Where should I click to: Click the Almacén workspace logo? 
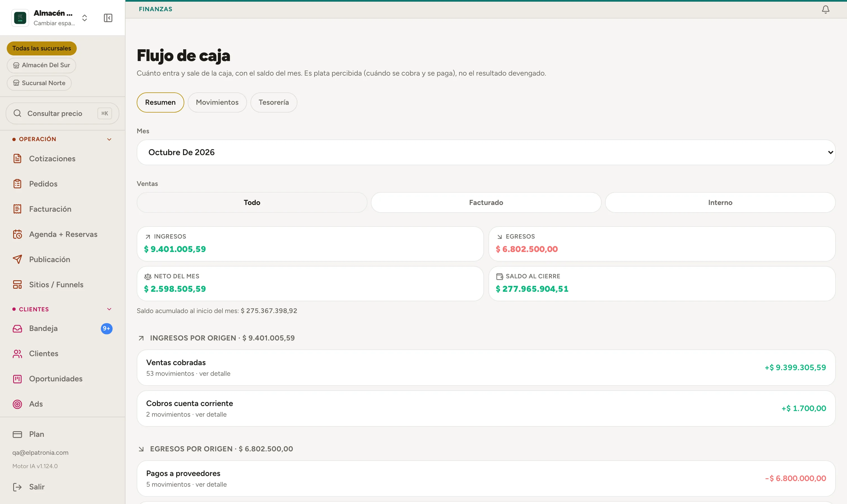pyautogui.click(x=20, y=18)
